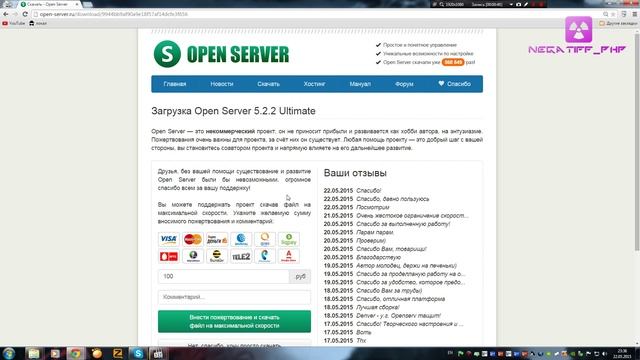The height and width of the screenshot is (360, 640).
Task: Select the MasterCard payment icon
Action: pos(193,239)
